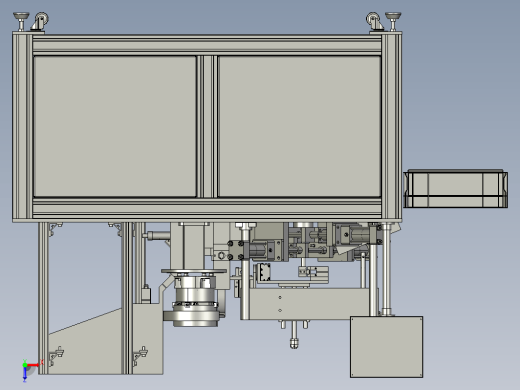Select the cable gland hanging below the block
This screenshot has height=390, width=520.
click(x=294, y=343)
